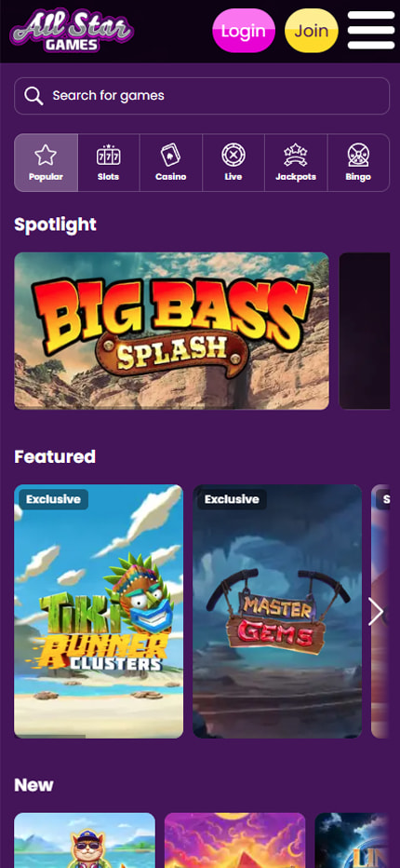400x868 pixels.
Task: Open the Bingo category
Action: pyautogui.click(x=358, y=163)
